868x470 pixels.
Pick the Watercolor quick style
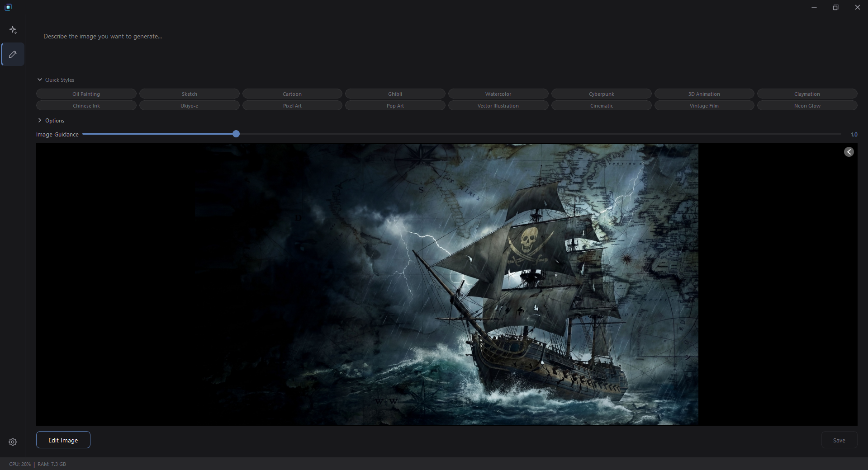(498, 94)
